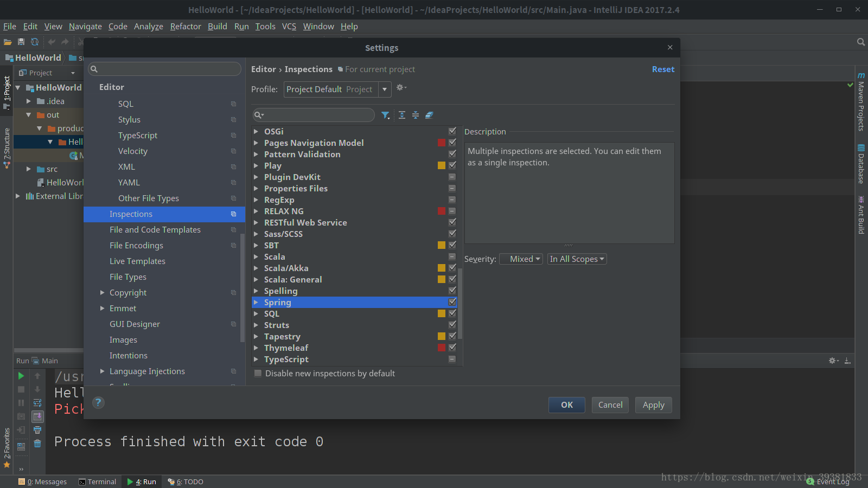Screen dimensions: 868x488
Task: Toggle the Spelling inspections checkbox
Action: point(452,291)
